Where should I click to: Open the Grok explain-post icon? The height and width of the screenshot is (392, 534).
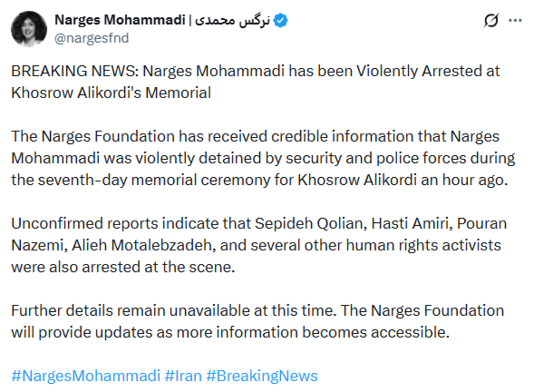pyautogui.click(x=490, y=21)
